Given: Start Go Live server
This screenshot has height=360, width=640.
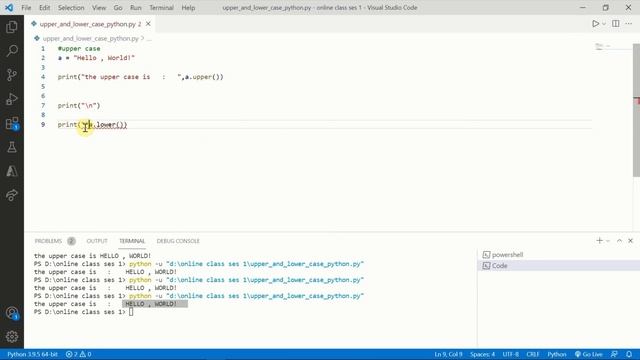Looking at the screenshot, I should (x=589, y=354).
